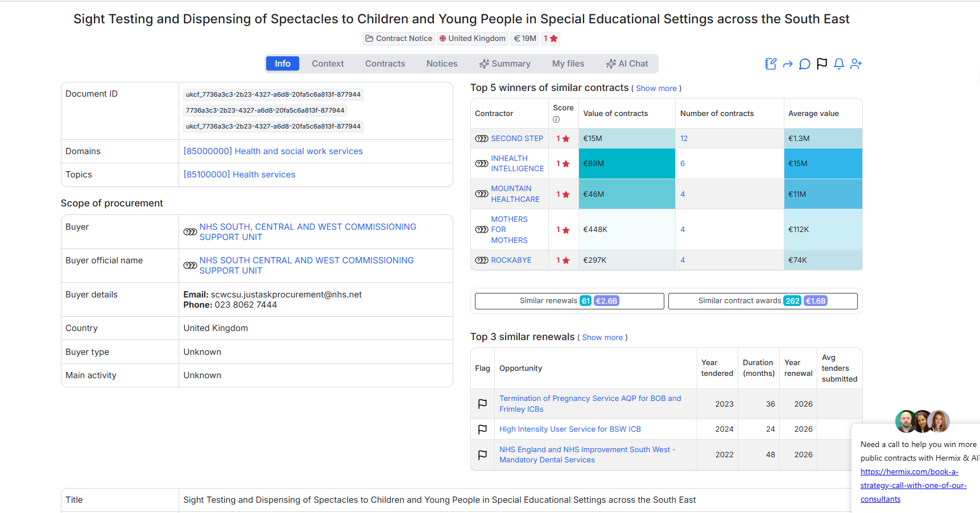The height and width of the screenshot is (513, 980).
Task: Flag this contract with the flag icon
Action: click(821, 64)
